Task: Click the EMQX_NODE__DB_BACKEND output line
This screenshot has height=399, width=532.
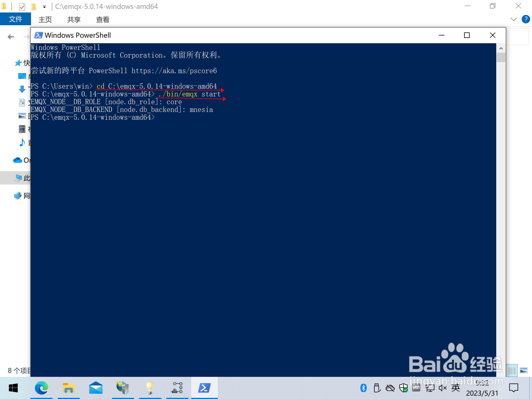Action: coord(122,110)
